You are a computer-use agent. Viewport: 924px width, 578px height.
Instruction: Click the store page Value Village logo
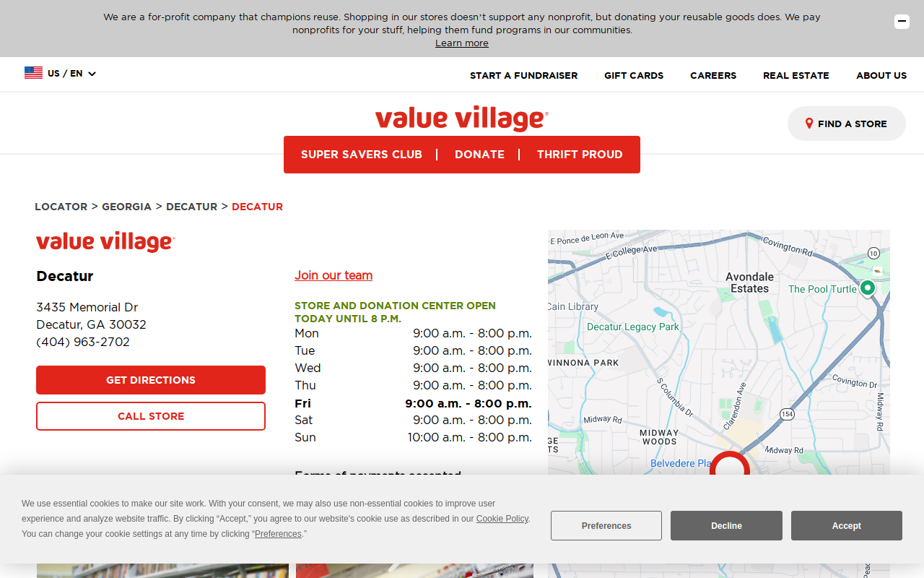pyautogui.click(x=105, y=242)
